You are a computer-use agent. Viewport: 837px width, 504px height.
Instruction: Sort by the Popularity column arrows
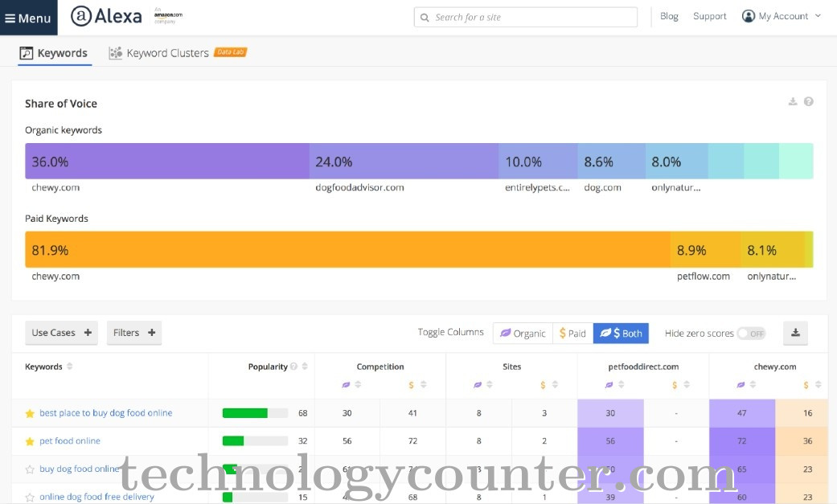304,367
